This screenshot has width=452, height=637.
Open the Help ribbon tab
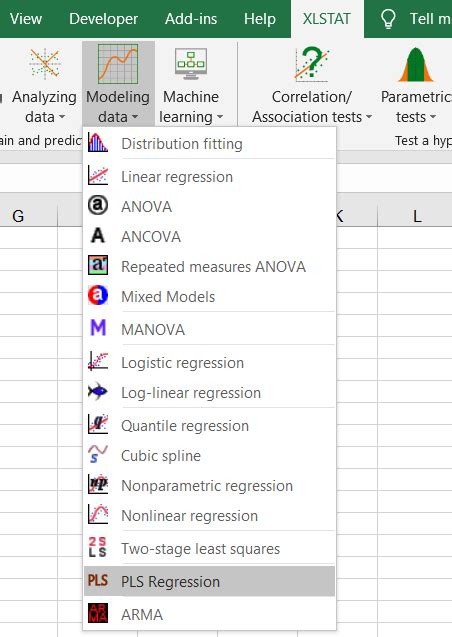tap(260, 19)
